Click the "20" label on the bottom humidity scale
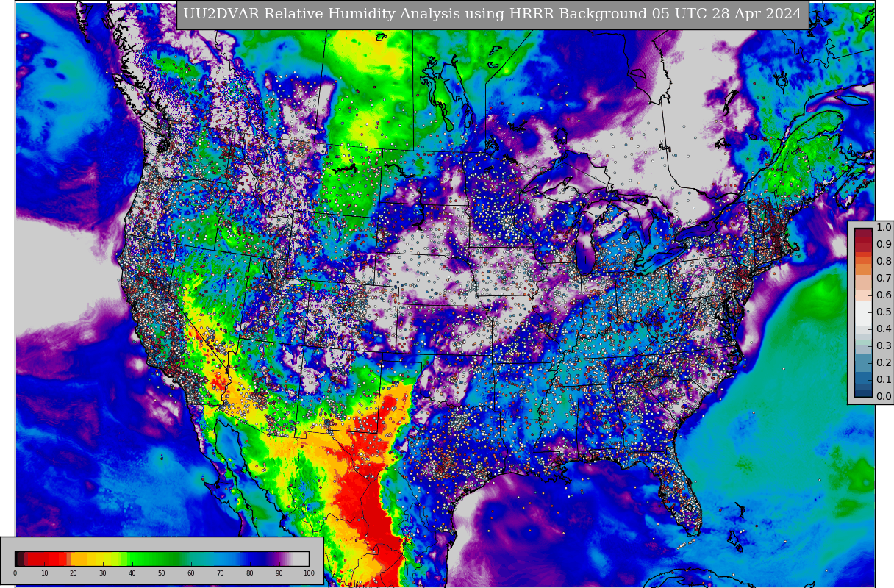The height and width of the screenshot is (588, 894). pos(74,573)
